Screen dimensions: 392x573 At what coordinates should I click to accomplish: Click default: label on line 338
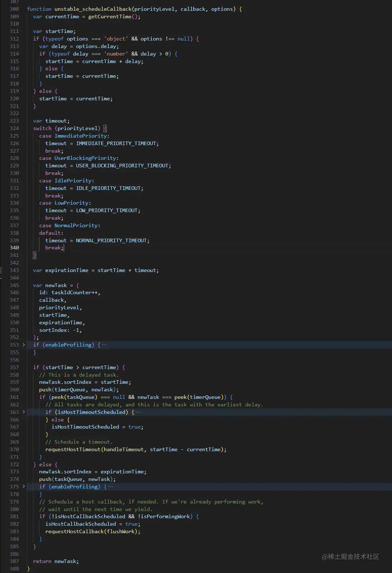[x=51, y=233]
